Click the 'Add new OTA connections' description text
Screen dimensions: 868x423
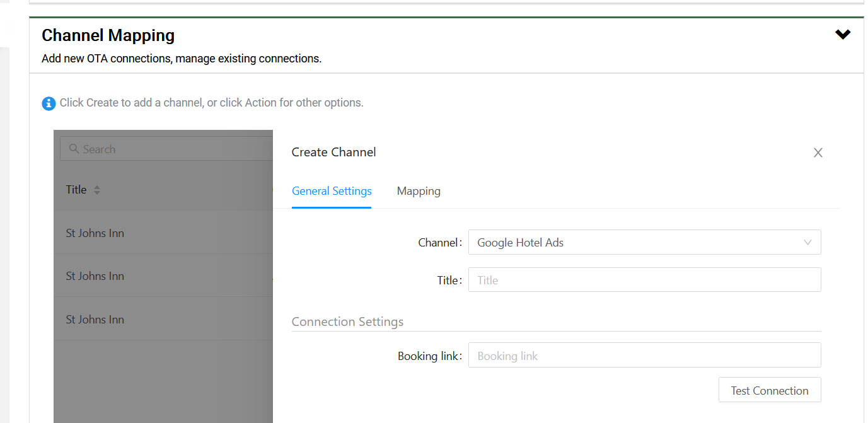(x=182, y=59)
